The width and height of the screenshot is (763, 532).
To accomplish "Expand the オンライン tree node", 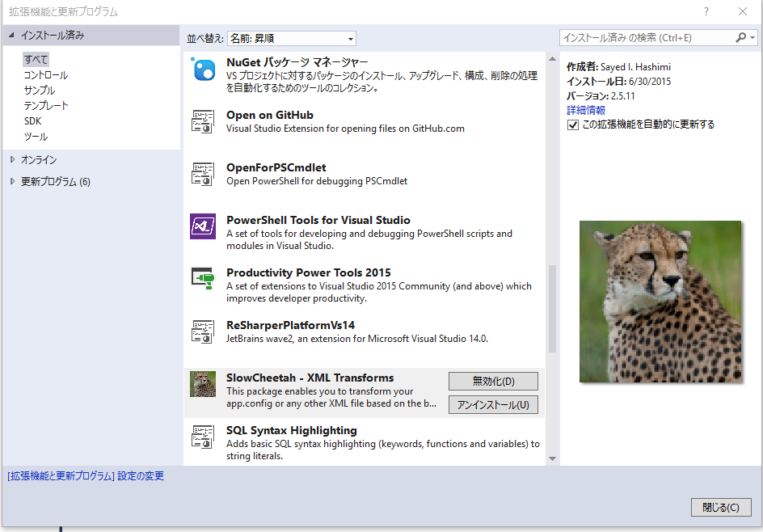I will pos(13,159).
